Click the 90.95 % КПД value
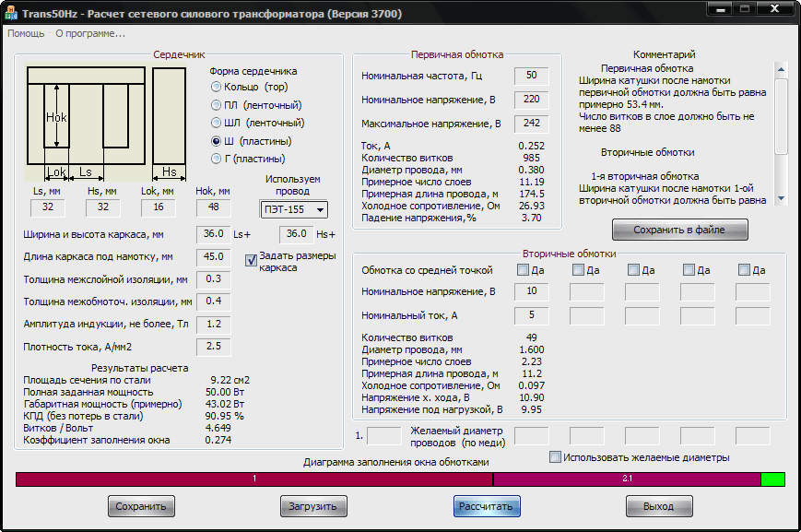801x532 pixels. 224,417
